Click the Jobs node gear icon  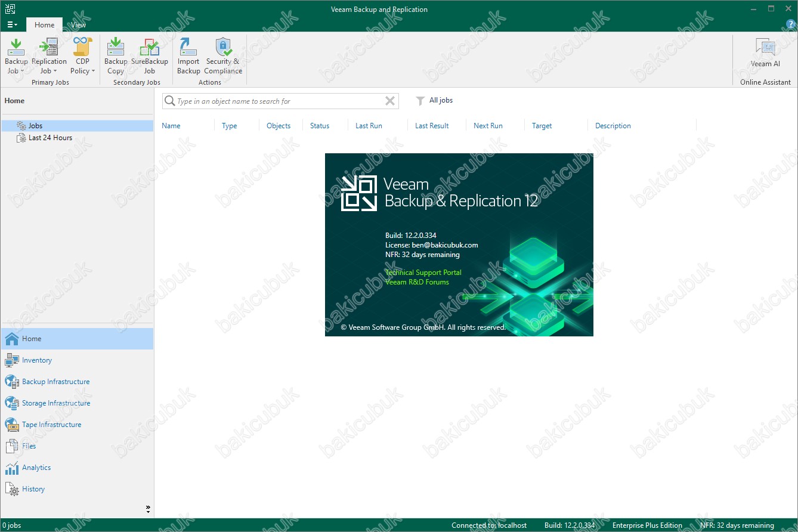pos(21,126)
